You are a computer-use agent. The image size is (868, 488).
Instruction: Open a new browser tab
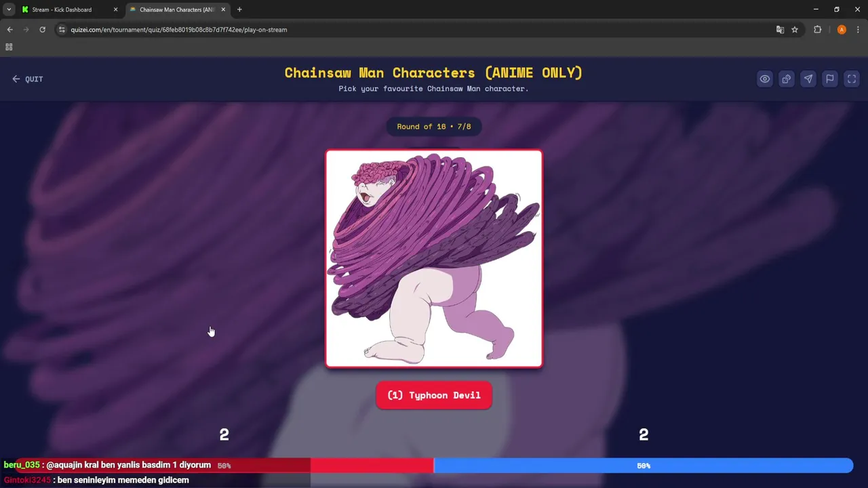pos(239,9)
